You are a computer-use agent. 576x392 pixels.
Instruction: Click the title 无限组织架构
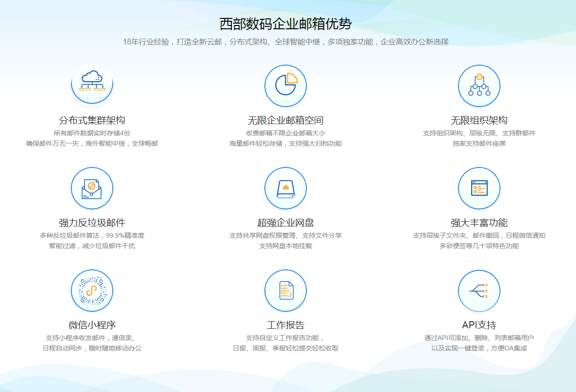click(479, 120)
